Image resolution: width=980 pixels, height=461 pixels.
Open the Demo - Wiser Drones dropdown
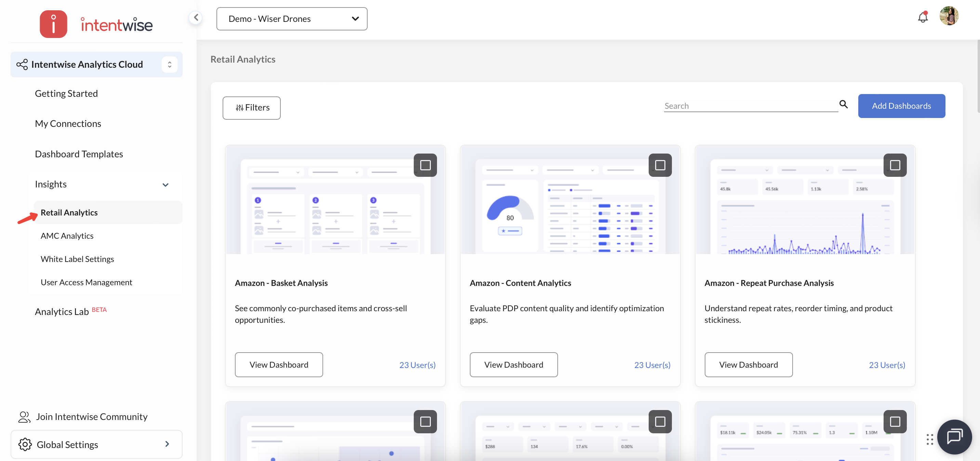[291, 18]
